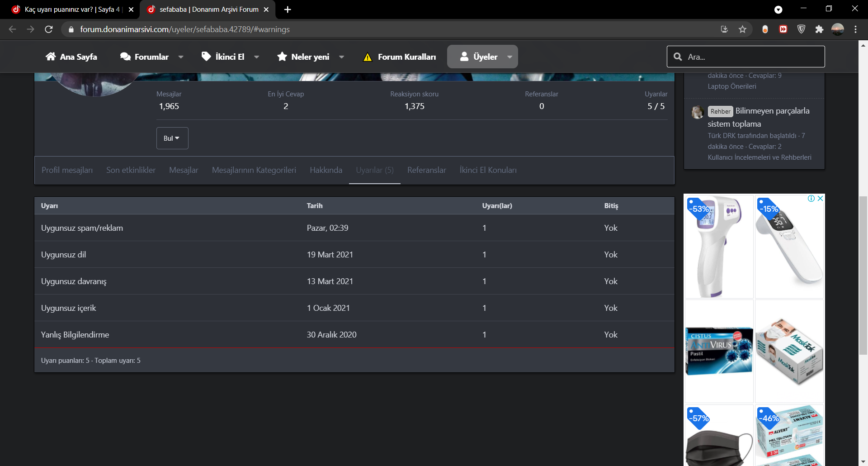Open Kullanıcı İncelemeleri ve Rehberleri link
Image resolution: width=868 pixels, height=466 pixels.
[x=759, y=157]
